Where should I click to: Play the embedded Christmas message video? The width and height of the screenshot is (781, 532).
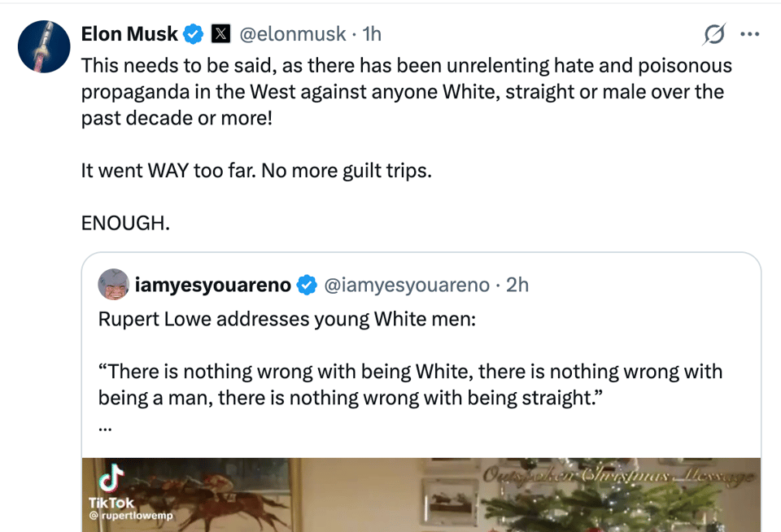(x=421, y=495)
